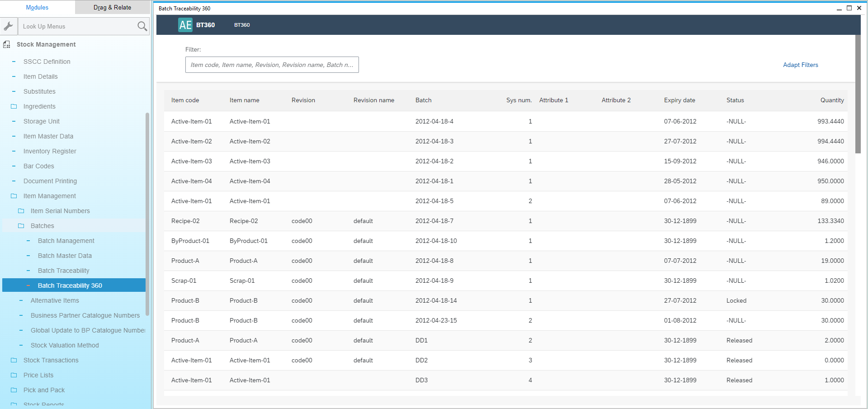Select the Batch Master Data menu entry
The width and height of the screenshot is (868, 409).
65,256
